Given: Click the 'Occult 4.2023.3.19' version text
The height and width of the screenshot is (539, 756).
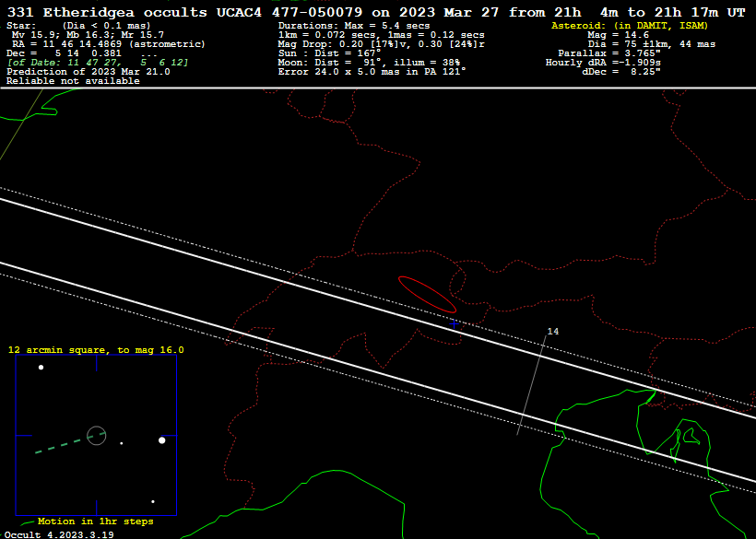Looking at the screenshot, I should click(59, 534).
